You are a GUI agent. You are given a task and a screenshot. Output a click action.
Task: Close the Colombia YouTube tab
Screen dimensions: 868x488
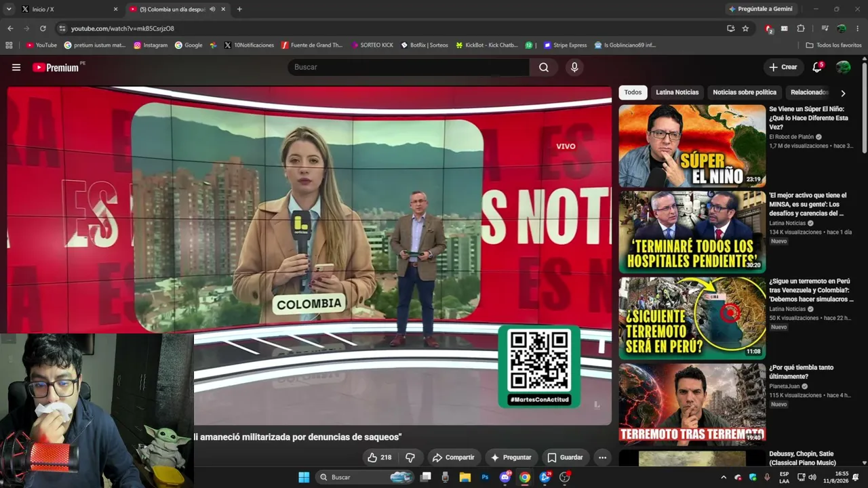click(224, 9)
